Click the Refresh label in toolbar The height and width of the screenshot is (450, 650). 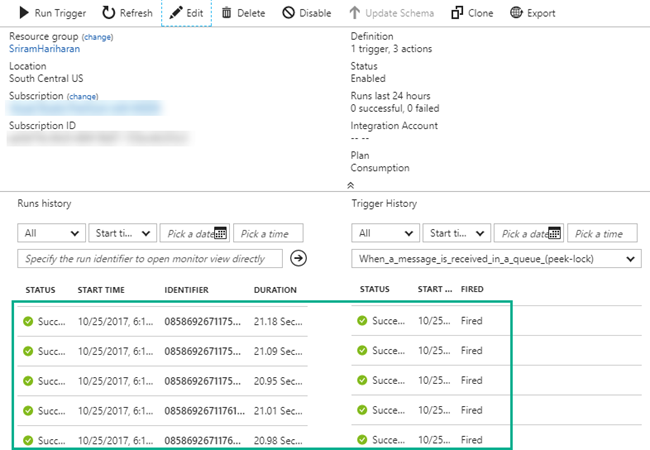(x=136, y=13)
